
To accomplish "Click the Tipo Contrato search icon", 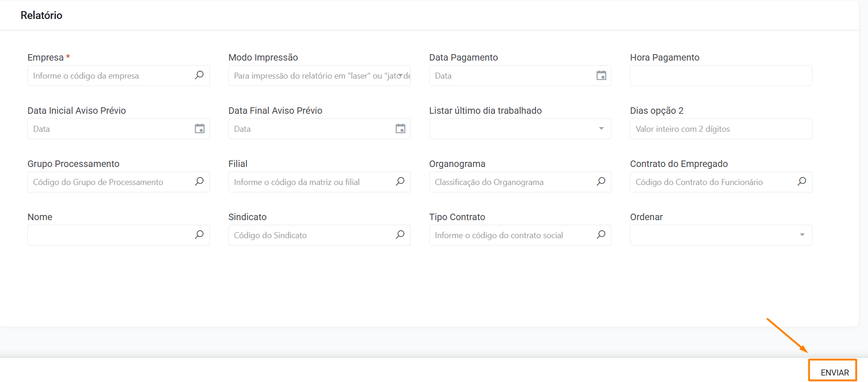I will (601, 235).
